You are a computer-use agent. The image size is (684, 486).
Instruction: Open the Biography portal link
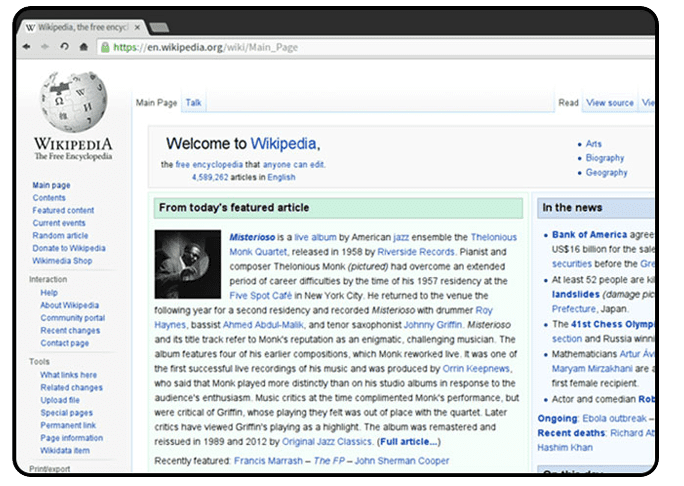tap(605, 158)
